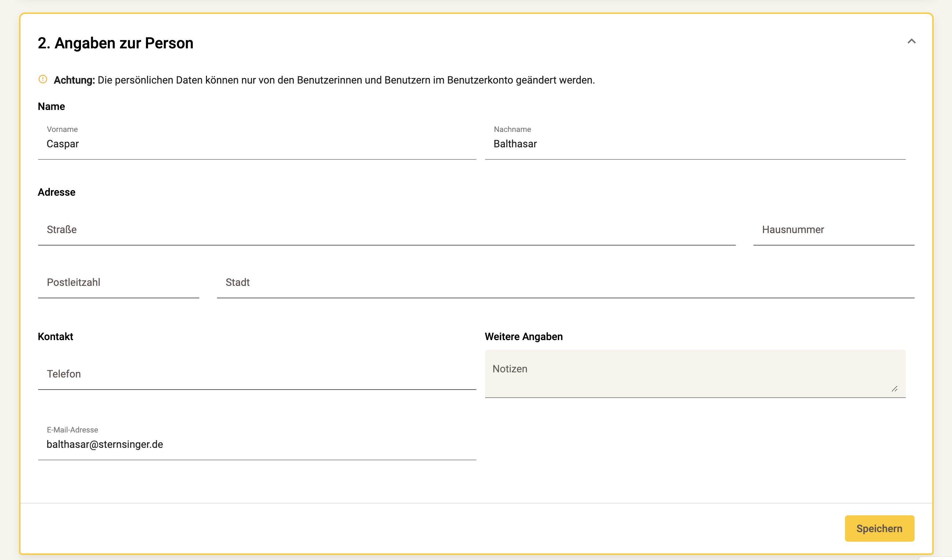The height and width of the screenshot is (560, 952).
Task: Focus the Postleitzahl input field
Action: (119, 283)
